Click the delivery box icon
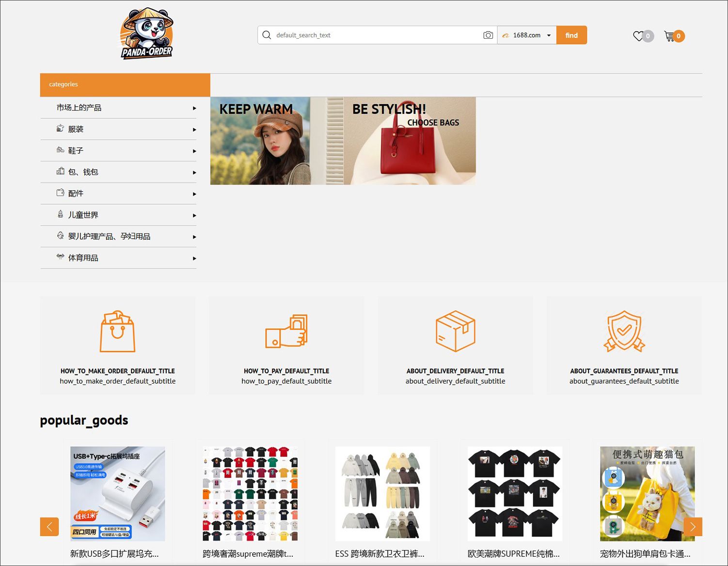 [455, 331]
